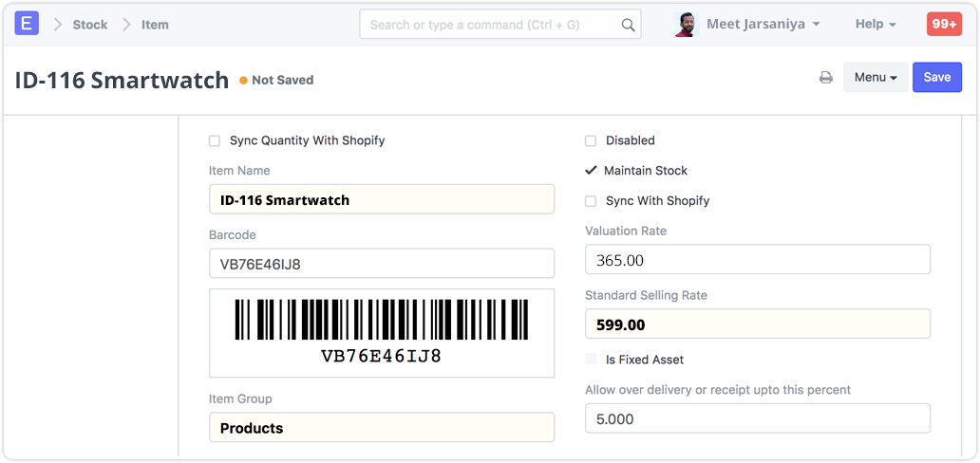Click the Barcode input field
980x463 pixels.
[x=382, y=264]
